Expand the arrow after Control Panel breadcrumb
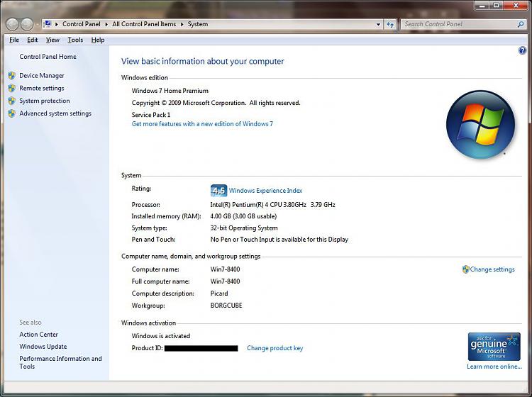532x397 pixels. click(106, 24)
